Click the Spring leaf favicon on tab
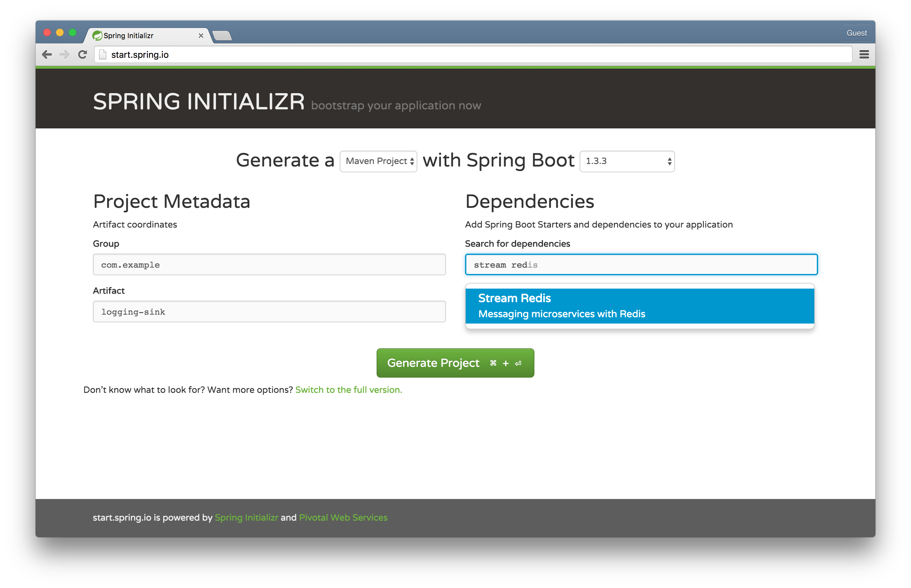911x588 pixels. [x=97, y=36]
